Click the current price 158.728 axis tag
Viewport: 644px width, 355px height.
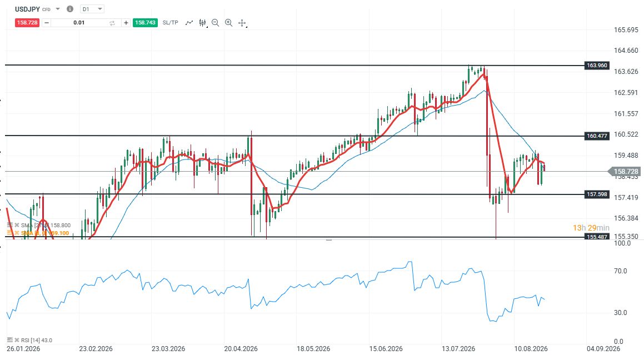[625, 171]
